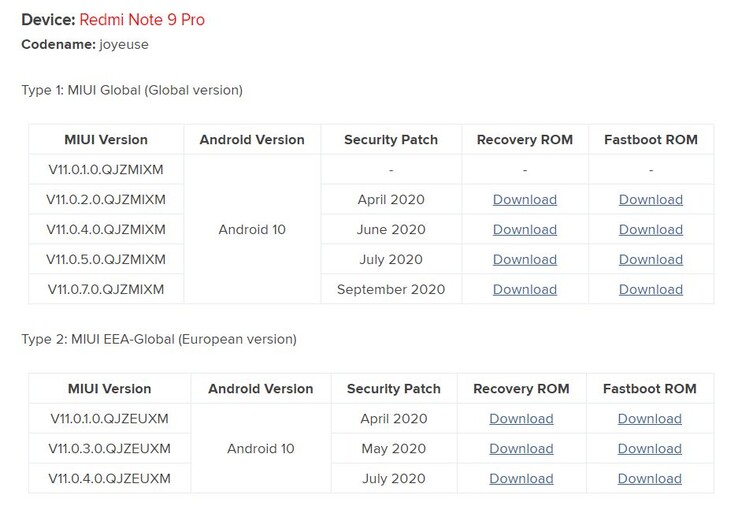Screen dimensions: 738x506
Task: Open the Redmi Note 9 Pro device link
Action: coord(142,20)
